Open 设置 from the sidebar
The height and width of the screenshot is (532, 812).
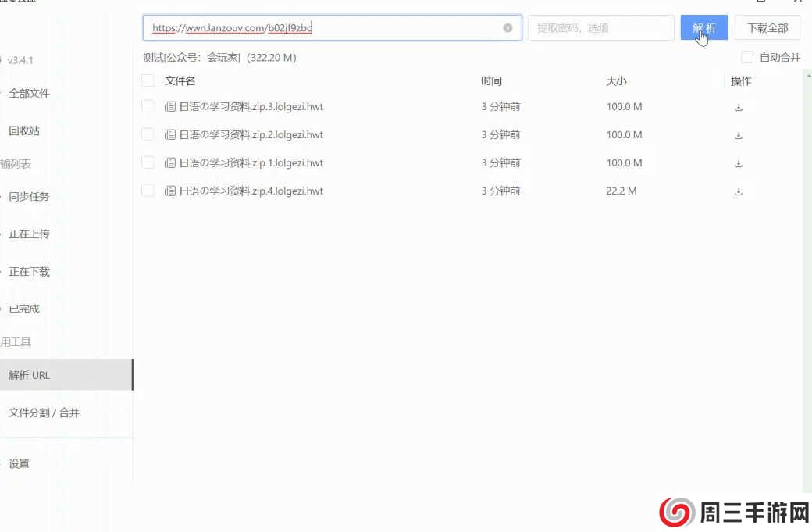tap(20, 463)
